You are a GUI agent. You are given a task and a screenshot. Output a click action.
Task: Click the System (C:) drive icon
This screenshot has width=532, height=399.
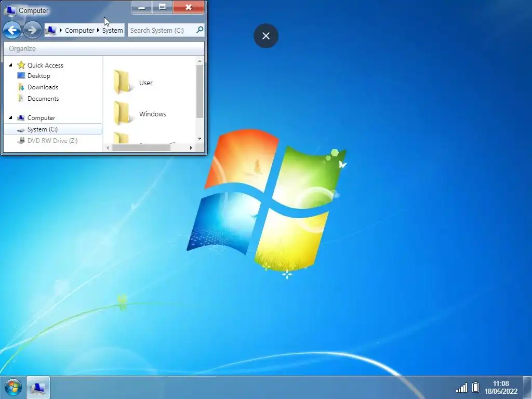pyautogui.click(x=21, y=129)
